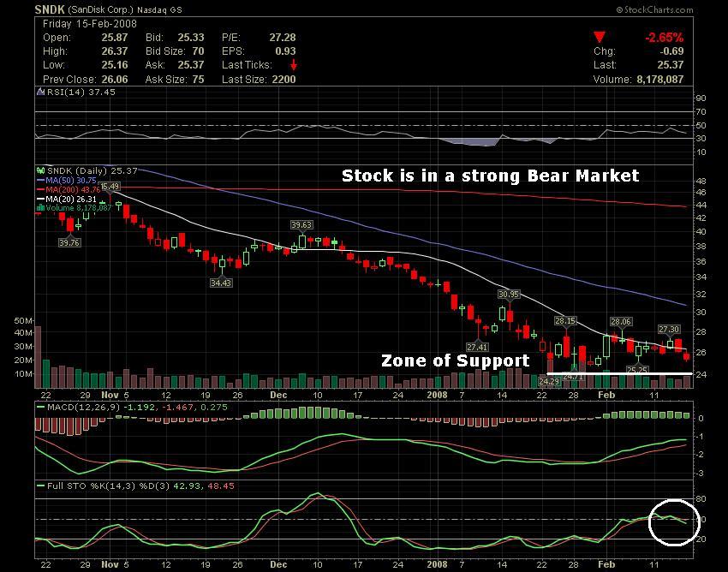Click the 50M volume axis label
The width and height of the screenshot is (728, 572).
pyautogui.click(x=23, y=321)
